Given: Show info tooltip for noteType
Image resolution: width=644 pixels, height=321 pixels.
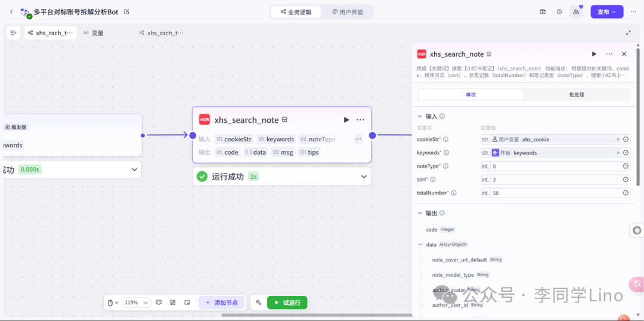Looking at the screenshot, I should click(445, 166).
